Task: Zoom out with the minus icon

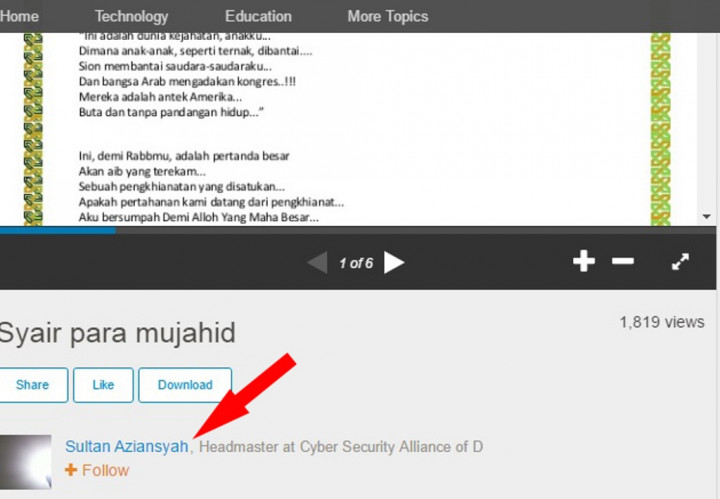Action: coord(623,261)
